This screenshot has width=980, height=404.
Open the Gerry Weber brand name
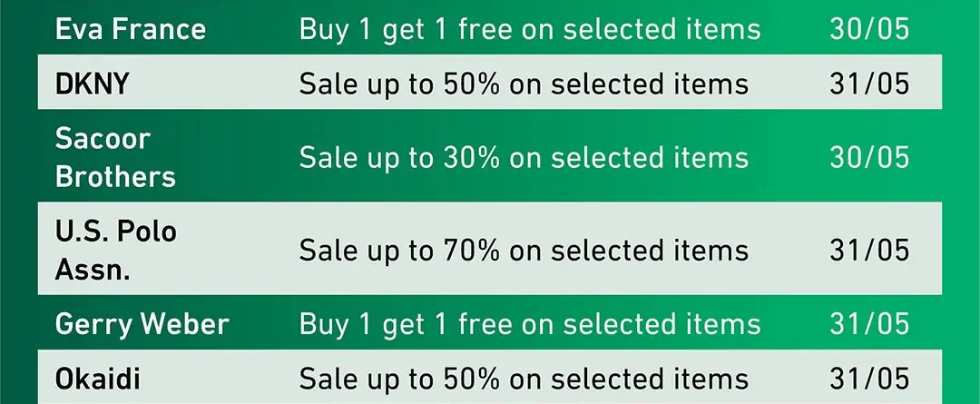(x=142, y=324)
